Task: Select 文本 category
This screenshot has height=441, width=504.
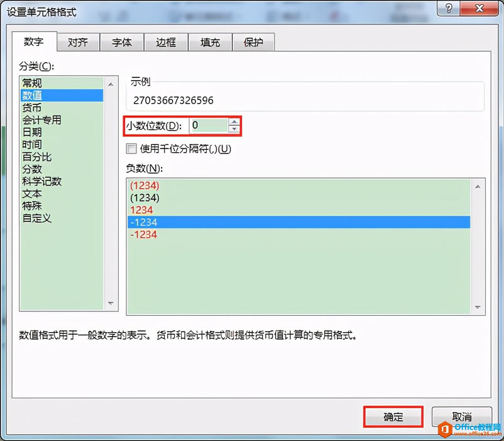Action: coord(62,194)
